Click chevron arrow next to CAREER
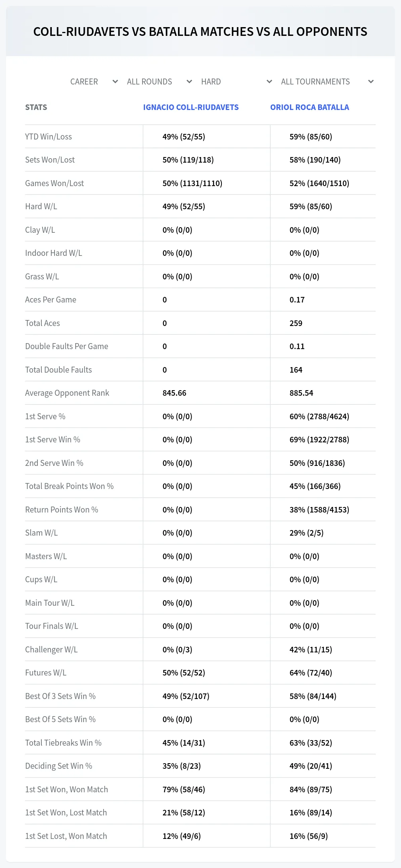This screenshot has width=401, height=868. pos(115,82)
